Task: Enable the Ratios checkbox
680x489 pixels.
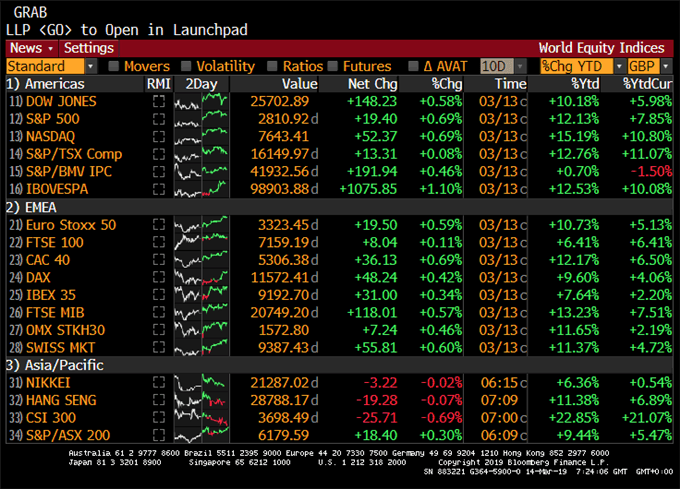Action: (x=272, y=66)
